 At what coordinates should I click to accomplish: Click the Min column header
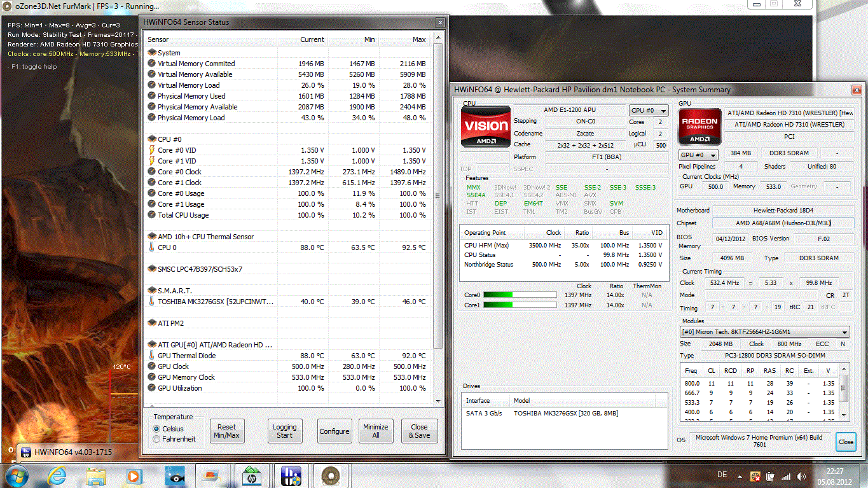pyautogui.click(x=352, y=39)
